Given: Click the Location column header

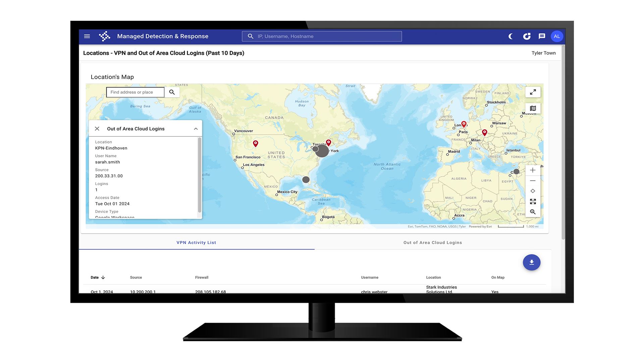Looking at the screenshot, I should pos(433,278).
